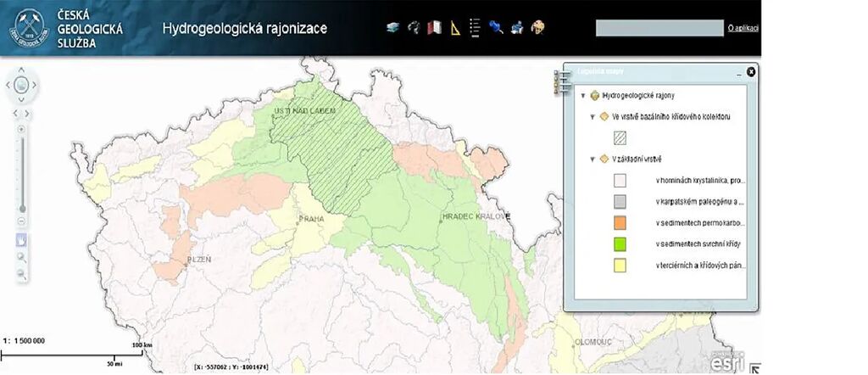Open the color palette drawing tool
Viewport: 868px width, 375px height.
[537, 28]
